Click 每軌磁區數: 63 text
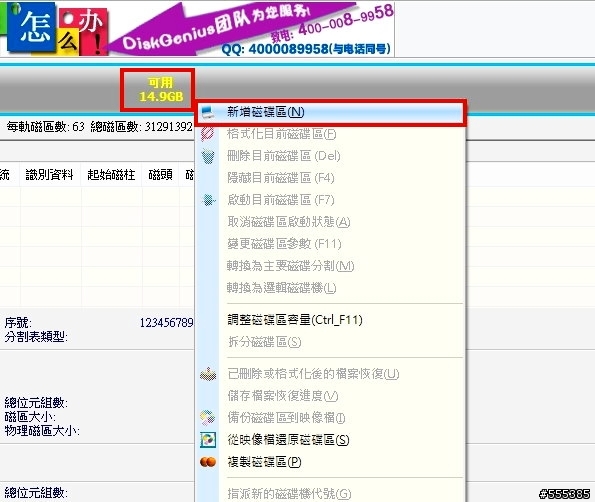 click(x=46, y=126)
